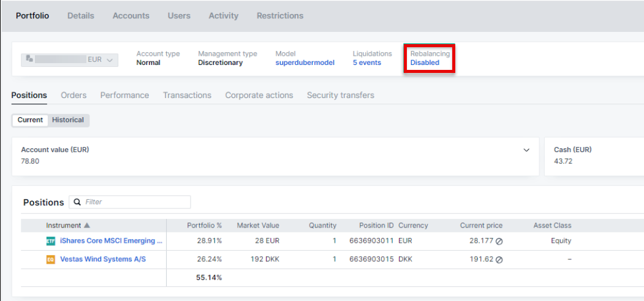Click the Instrument column sort arrow
The image size is (644, 301).
point(86,226)
